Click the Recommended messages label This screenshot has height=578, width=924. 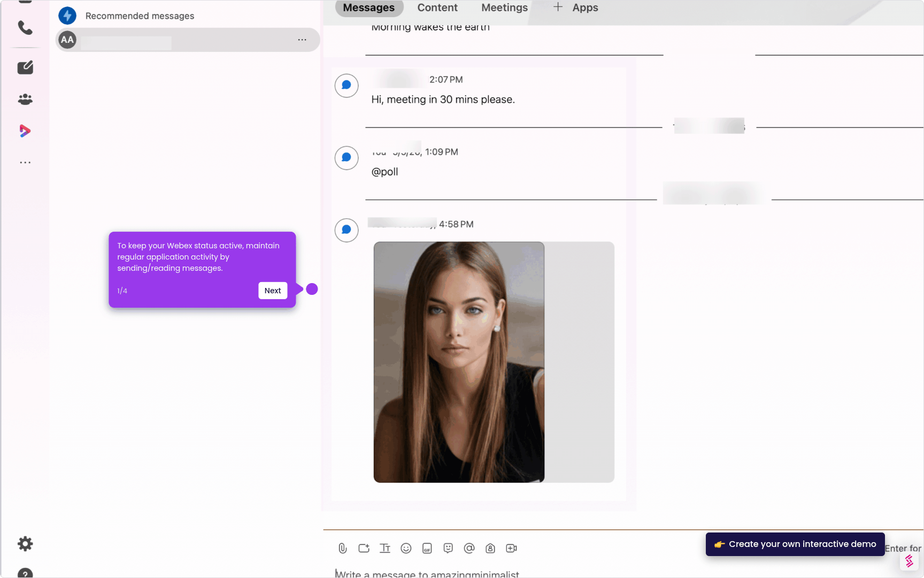140,16
